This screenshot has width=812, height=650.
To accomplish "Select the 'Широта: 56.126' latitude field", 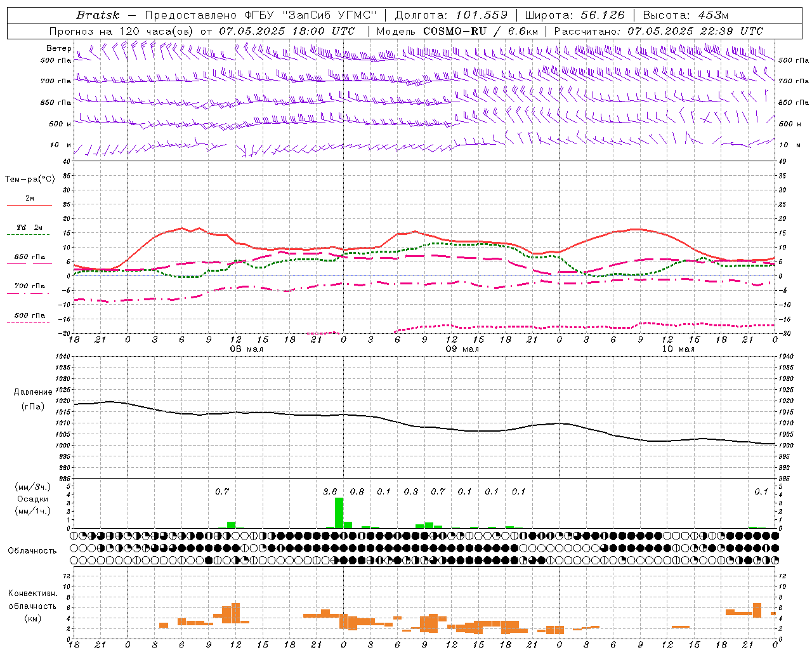I will click(575, 15).
